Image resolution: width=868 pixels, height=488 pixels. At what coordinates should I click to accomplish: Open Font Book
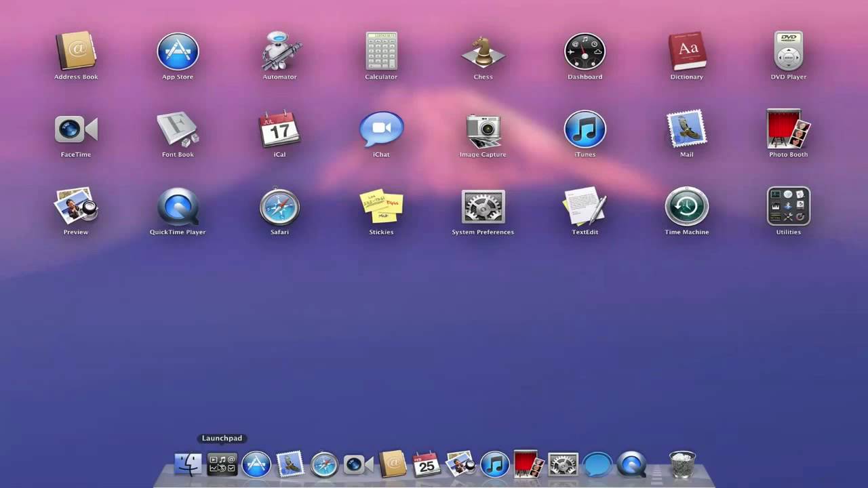click(178, 129)
